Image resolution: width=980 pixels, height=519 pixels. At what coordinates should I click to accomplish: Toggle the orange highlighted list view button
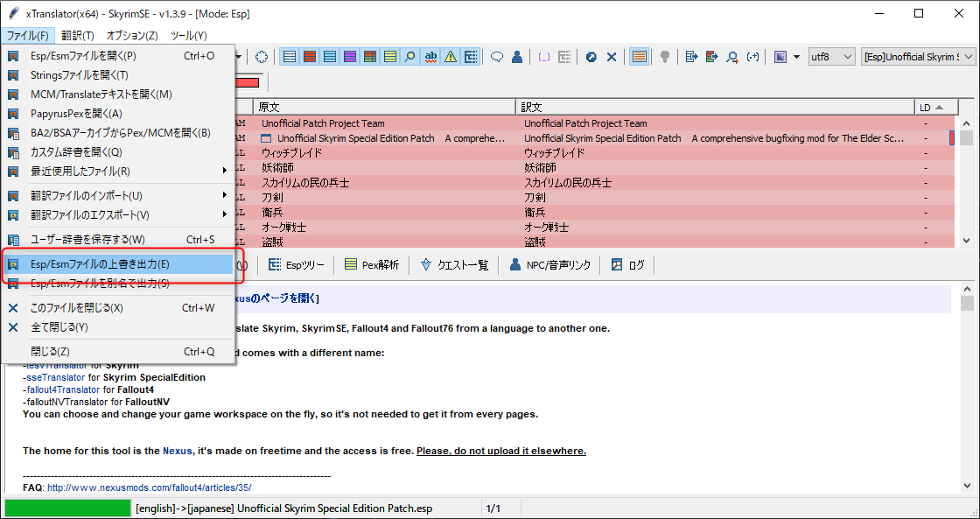(639, 57)
